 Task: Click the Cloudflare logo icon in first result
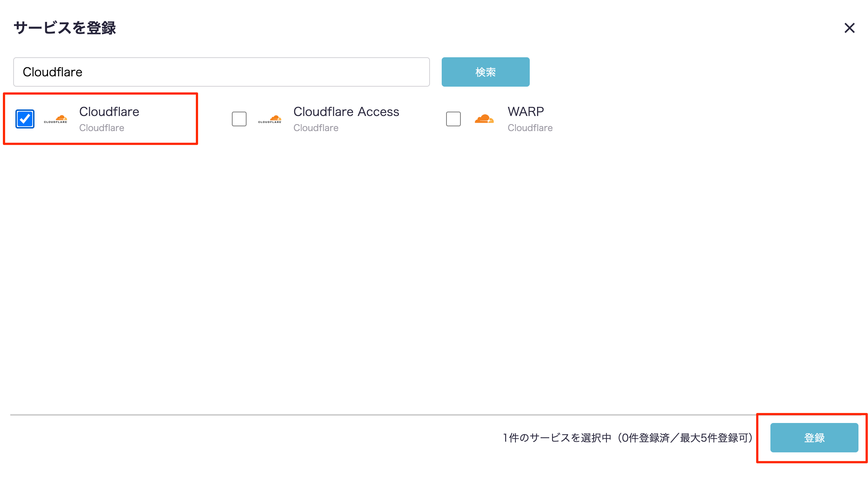click(x=56, y=119)
